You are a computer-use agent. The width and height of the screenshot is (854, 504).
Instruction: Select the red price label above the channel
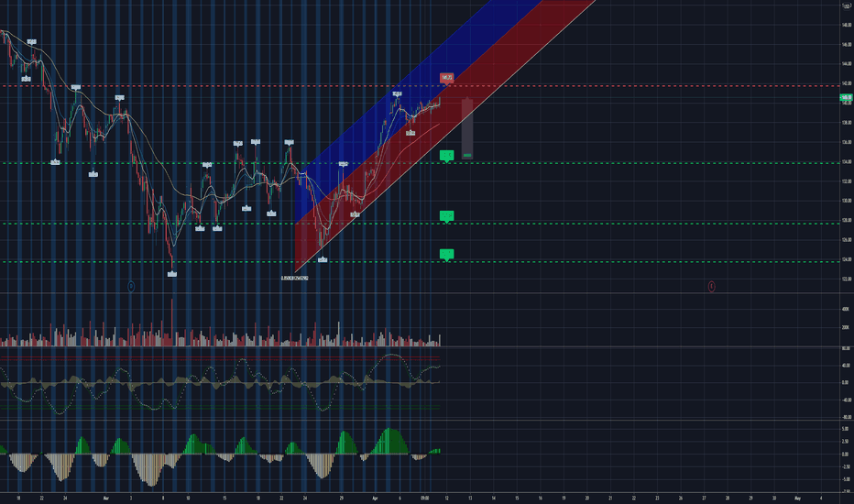coord(446,78)
